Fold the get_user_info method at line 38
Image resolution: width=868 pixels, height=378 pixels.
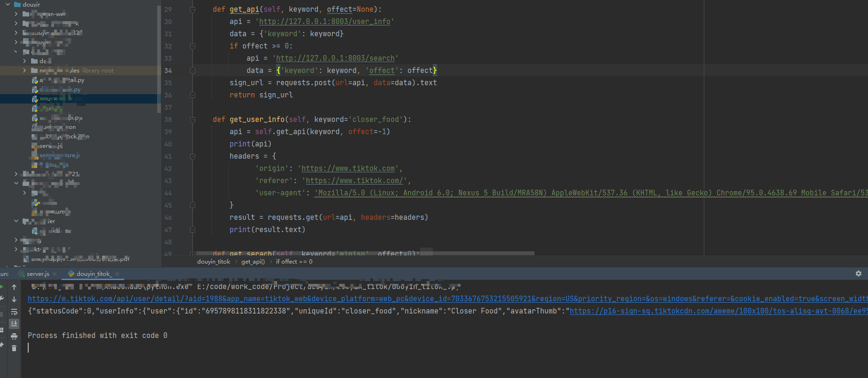coord(192,120)
